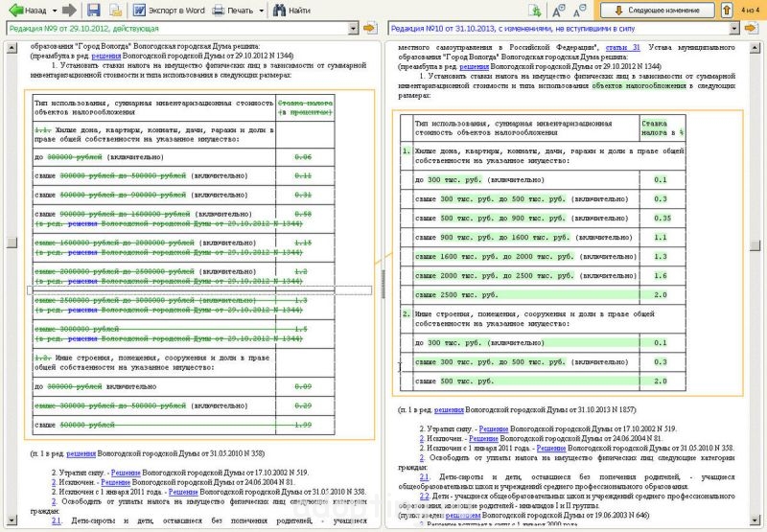Click the Найти binoculars icon
Image resolution: width=767 pixels, height=532 pixels.
(x=278, y=11)
